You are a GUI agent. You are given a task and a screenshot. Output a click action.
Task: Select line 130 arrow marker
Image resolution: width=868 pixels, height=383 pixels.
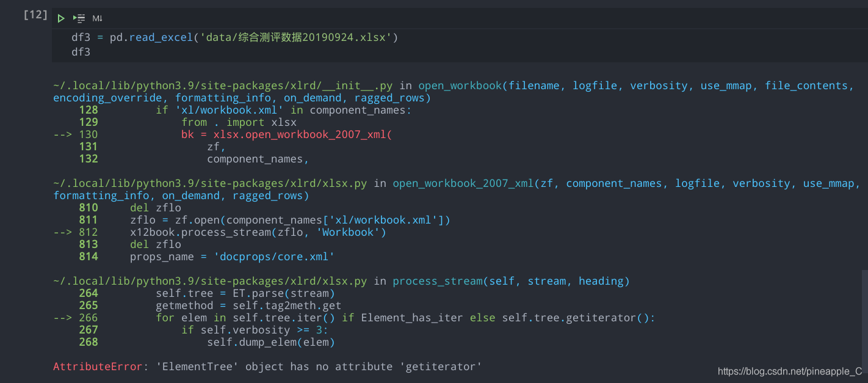(63, 134)
